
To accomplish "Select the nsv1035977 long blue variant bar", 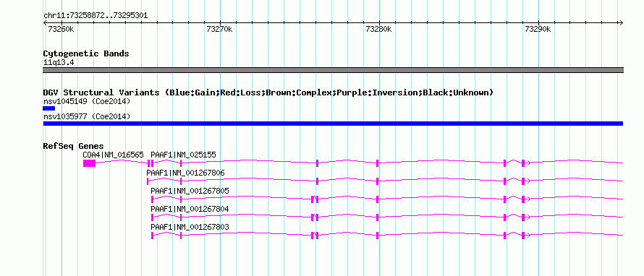I will coord(333,124).
